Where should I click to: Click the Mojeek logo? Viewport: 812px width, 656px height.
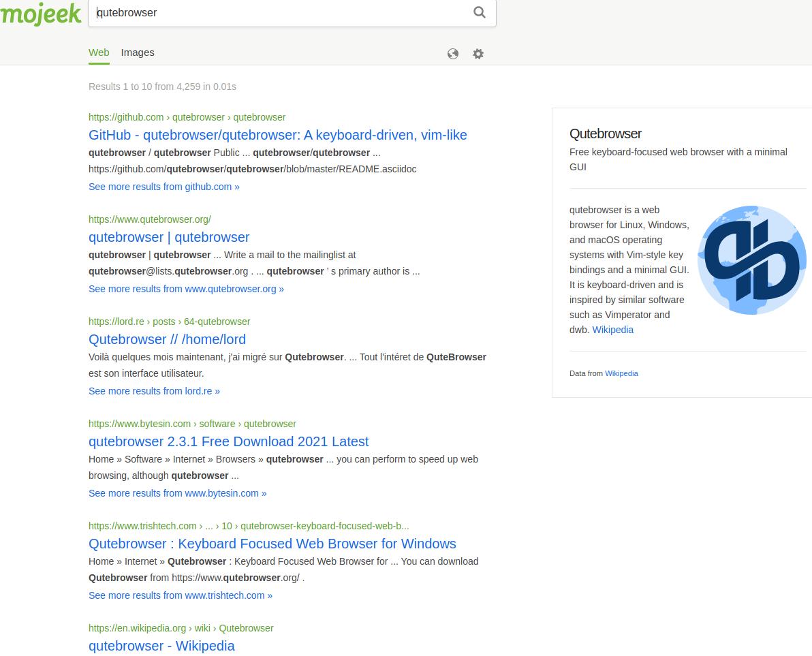pyautogui.click(x=41, y=14)
